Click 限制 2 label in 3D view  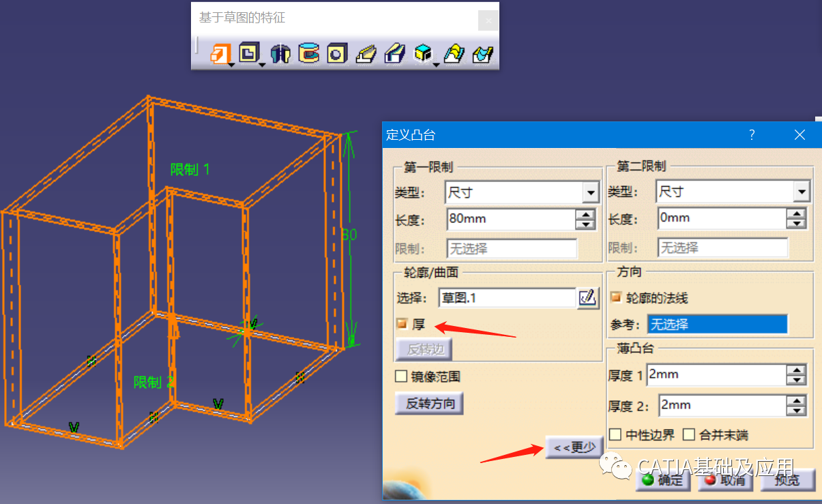(153, 382)
